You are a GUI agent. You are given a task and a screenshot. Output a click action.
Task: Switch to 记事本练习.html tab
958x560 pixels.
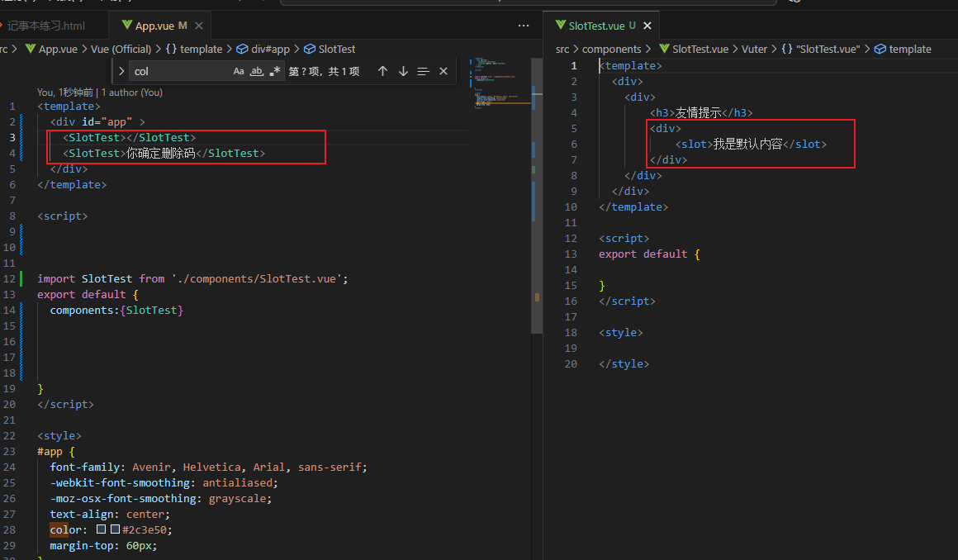pos(46,26)
